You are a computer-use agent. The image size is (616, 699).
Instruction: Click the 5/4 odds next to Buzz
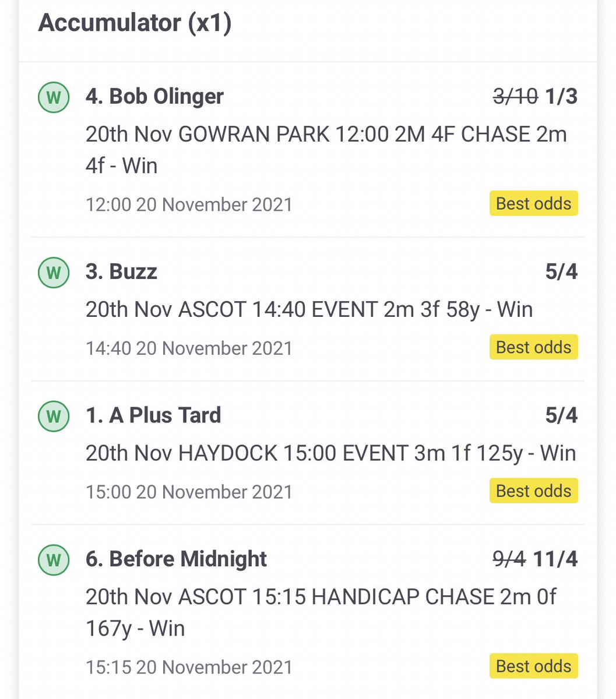pos(561,271)
